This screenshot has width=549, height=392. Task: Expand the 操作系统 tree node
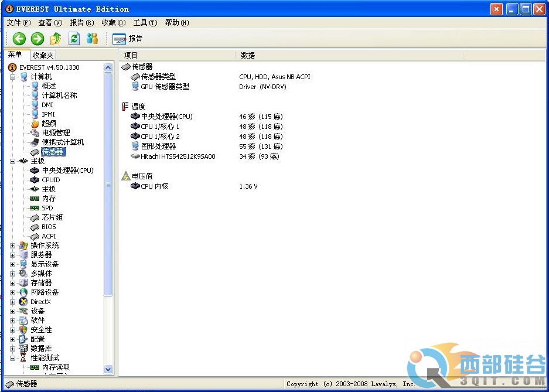(13, 246)
